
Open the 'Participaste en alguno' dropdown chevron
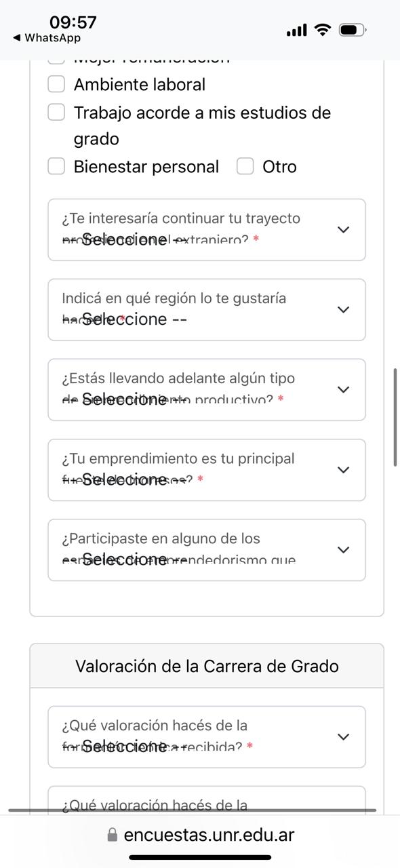tap(343, 550)
